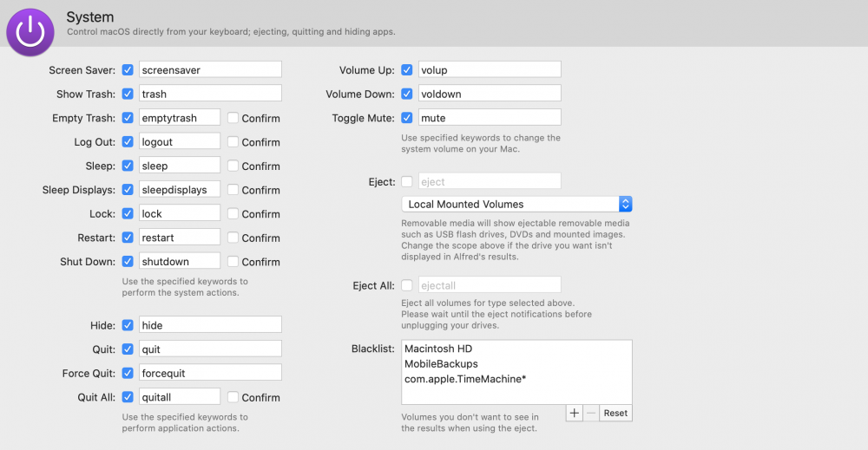Turn on the Eject All checkbox
This screenshot has height=450, width=868.
(407, 284)
